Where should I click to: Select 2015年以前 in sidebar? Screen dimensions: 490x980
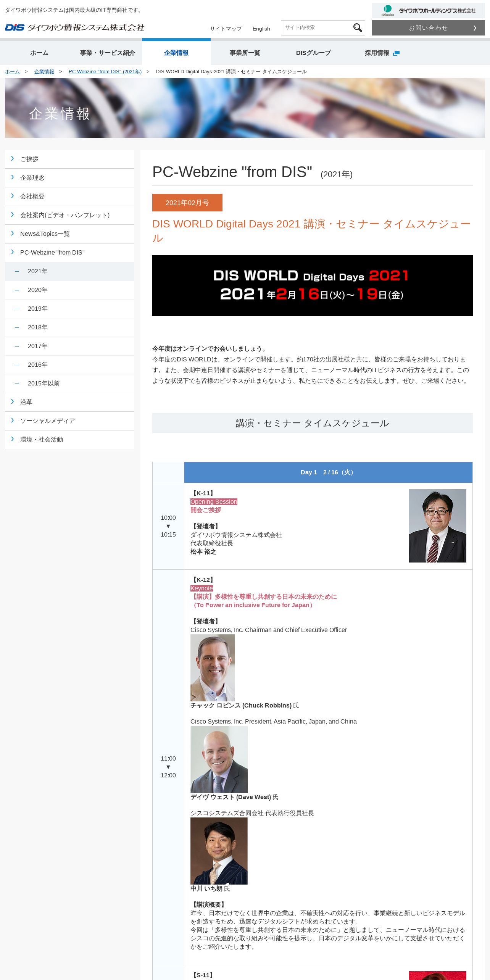(x=69, y=384)
